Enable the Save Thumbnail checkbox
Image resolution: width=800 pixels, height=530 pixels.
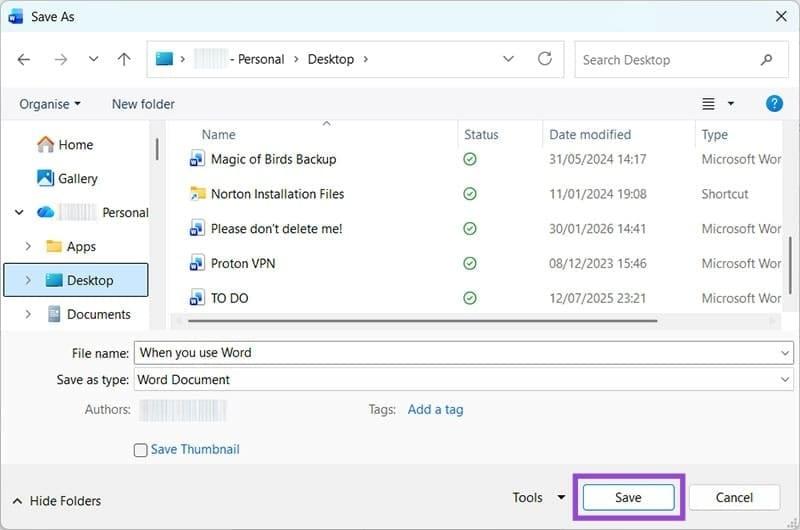click(141, 450)
